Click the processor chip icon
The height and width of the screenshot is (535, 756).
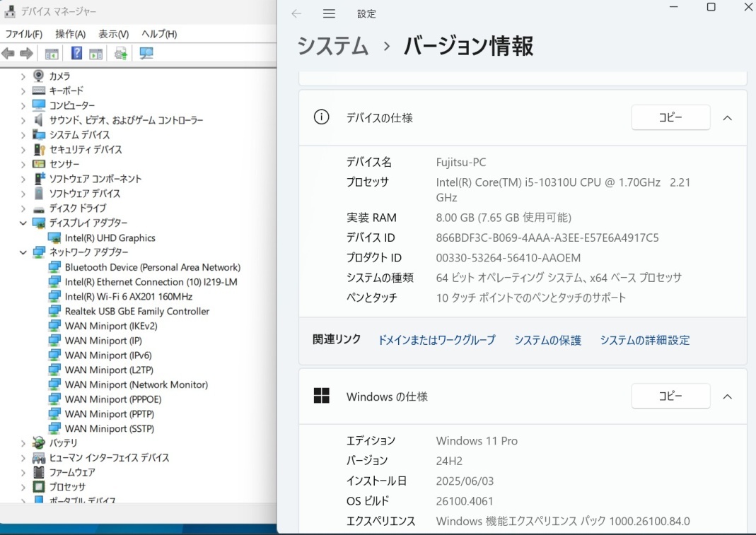pos(39,487)
